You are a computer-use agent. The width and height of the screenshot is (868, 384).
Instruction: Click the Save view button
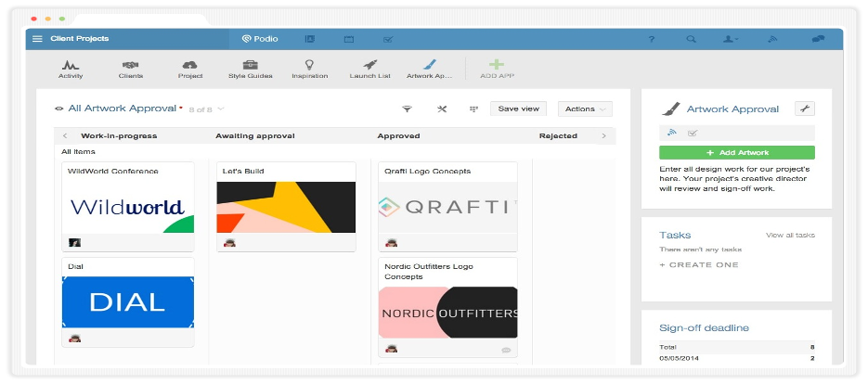point(518,109)
